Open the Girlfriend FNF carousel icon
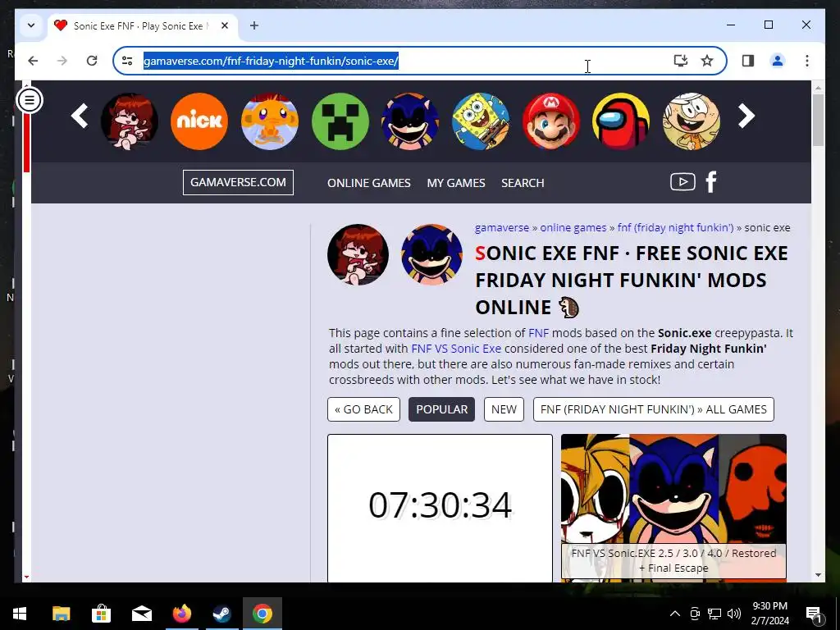 coord(129,121)
